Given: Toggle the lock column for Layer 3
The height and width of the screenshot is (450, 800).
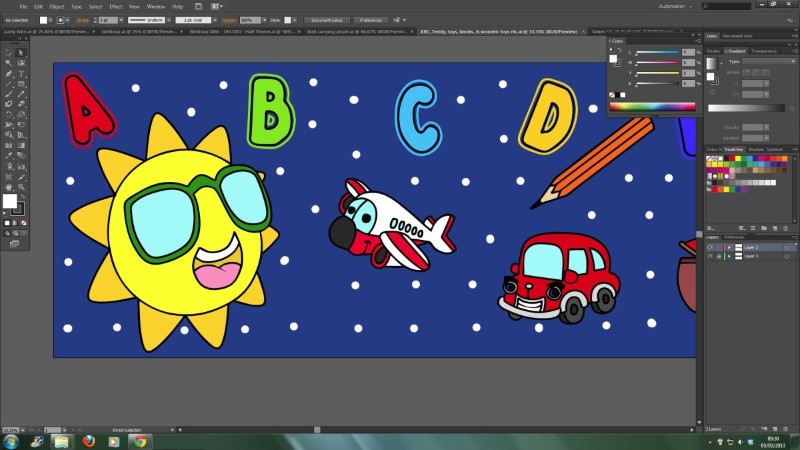Looking at the screenshot, I should click(719, 256).
